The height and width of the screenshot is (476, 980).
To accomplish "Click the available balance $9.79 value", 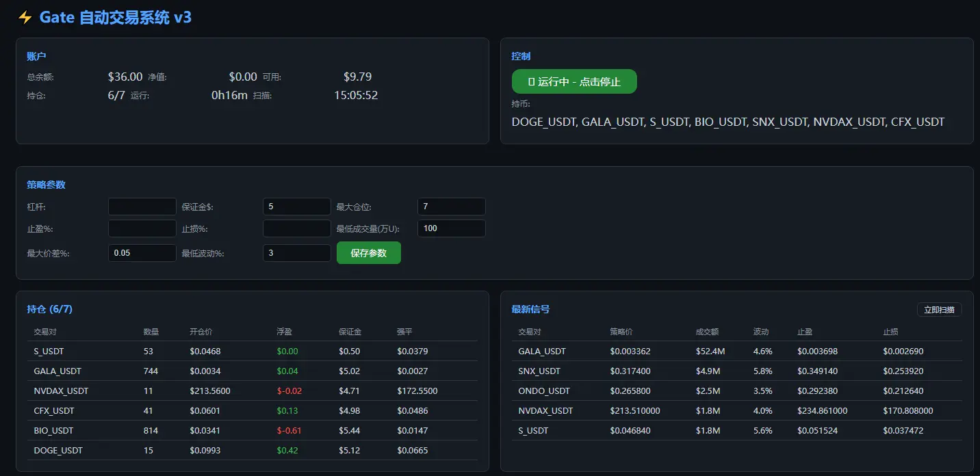I will pyautogui.click(x=358, y=77).
